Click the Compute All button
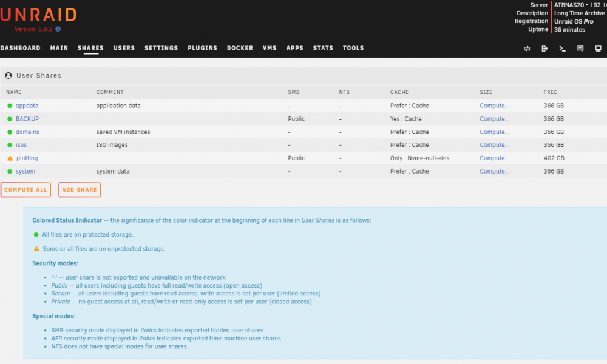The image size is (607, 364). point(25,190)
